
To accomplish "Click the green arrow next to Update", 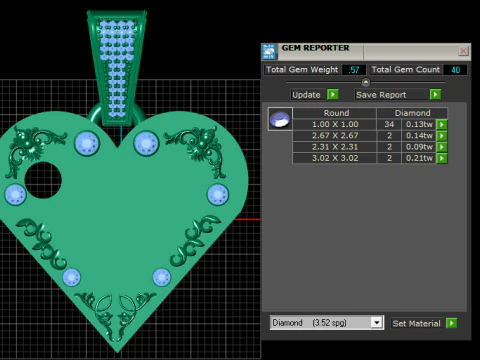I will click(333, 95).
